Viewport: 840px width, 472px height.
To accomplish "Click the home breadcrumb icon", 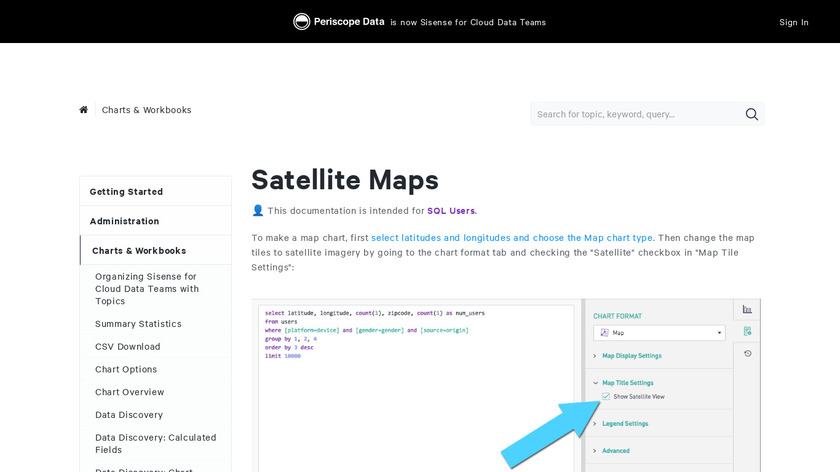I will click(x=84, y=110).
